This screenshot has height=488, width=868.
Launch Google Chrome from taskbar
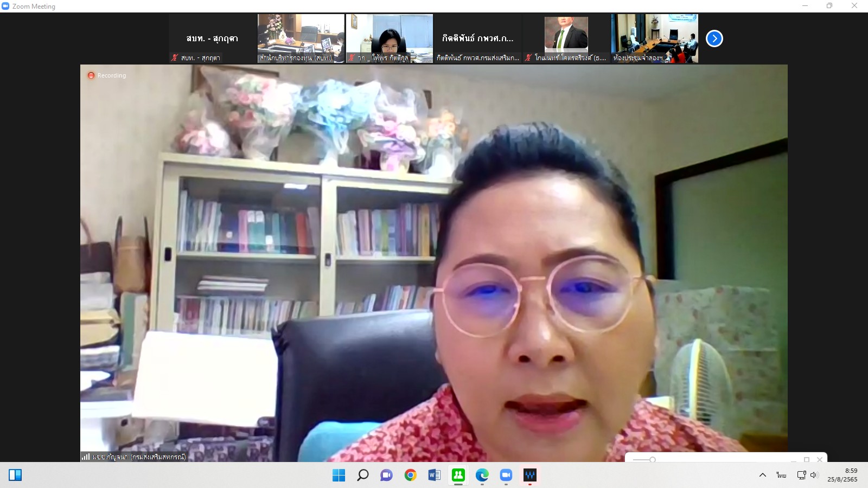pos(410,476)
